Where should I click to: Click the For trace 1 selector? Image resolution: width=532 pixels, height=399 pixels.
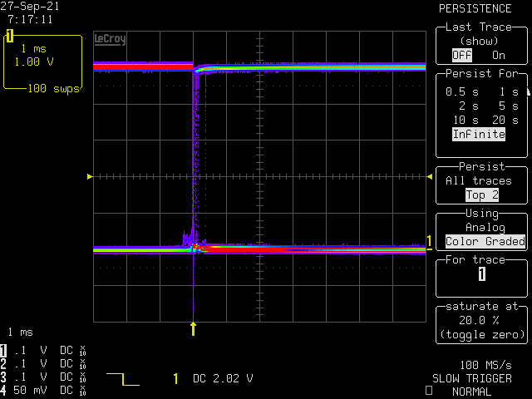pyautogui.click(x=482, y=274)
